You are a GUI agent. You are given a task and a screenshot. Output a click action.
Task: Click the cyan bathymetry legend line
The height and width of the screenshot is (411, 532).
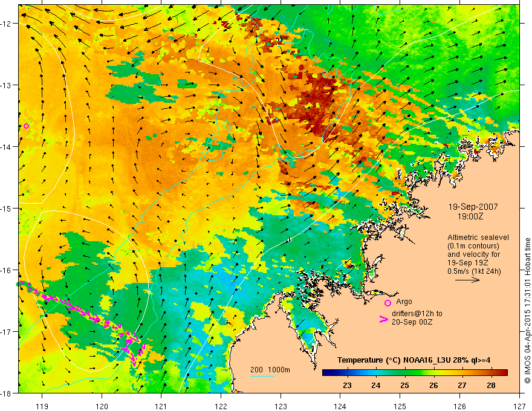click(x=262, y=376)
